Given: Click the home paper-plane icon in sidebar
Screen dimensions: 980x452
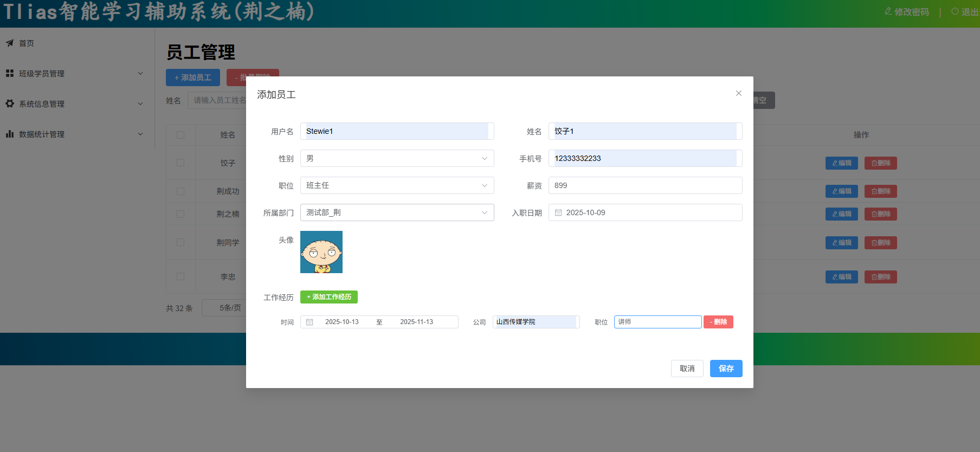Looking at the screenshot, I should [x=10, y=43].
